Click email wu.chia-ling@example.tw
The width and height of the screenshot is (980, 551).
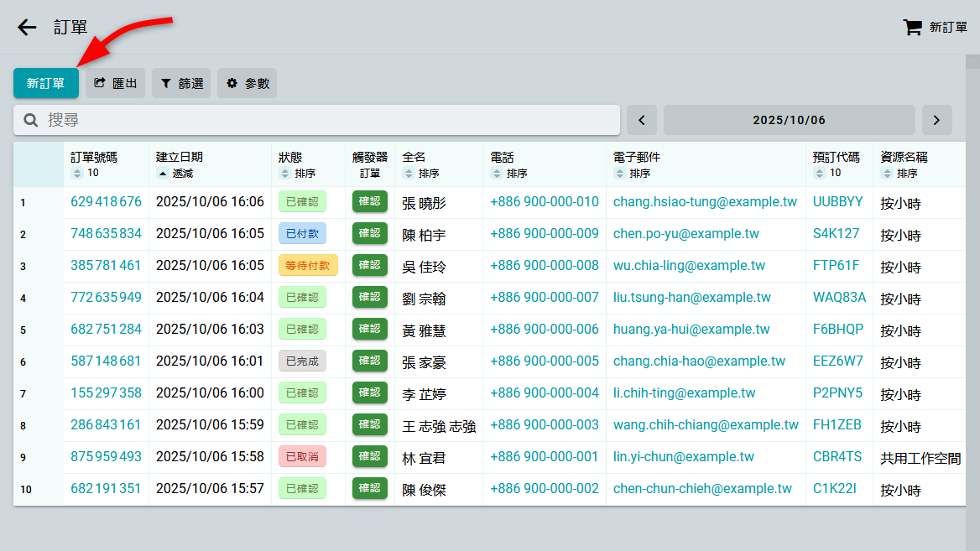pyautogui.click(x=689, y=266)
